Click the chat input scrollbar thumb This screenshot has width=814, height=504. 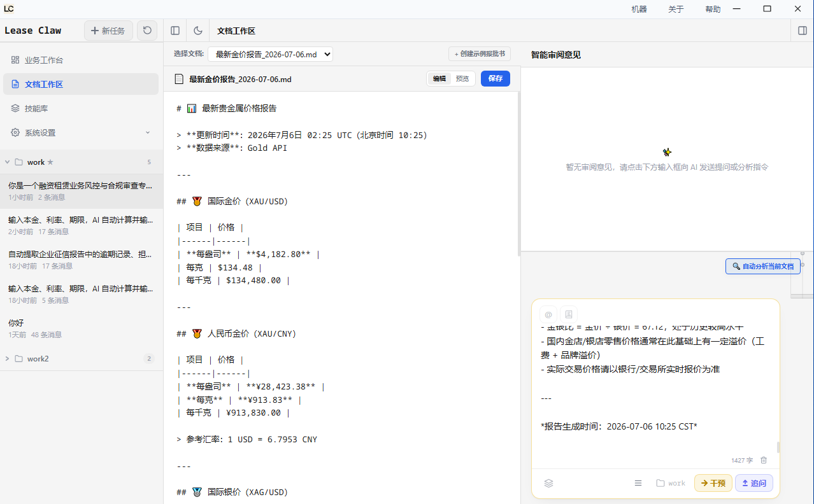pyautogui.click(x=778, y=447)
